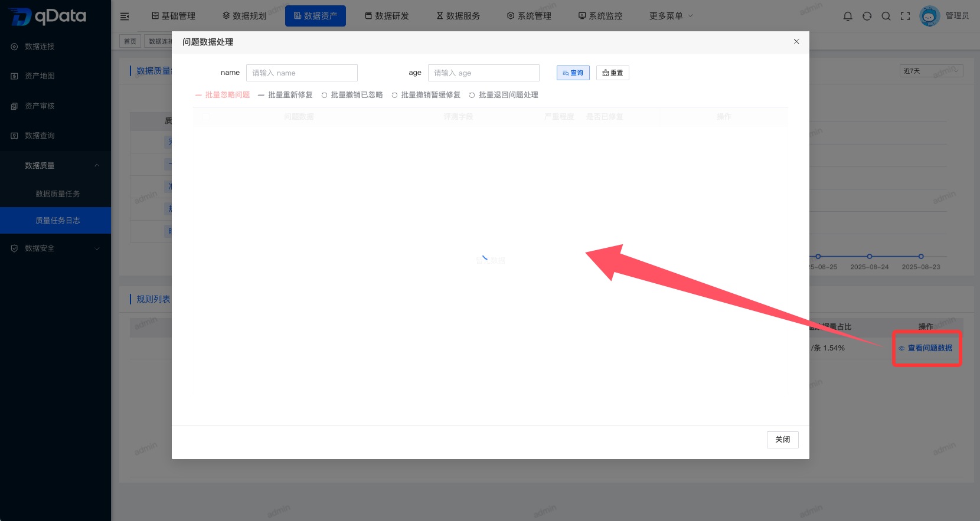Click the chart point above 2025-08-24
Image resolution: width=980 pixels, height=521 pixels.
[x=870, y=256]
